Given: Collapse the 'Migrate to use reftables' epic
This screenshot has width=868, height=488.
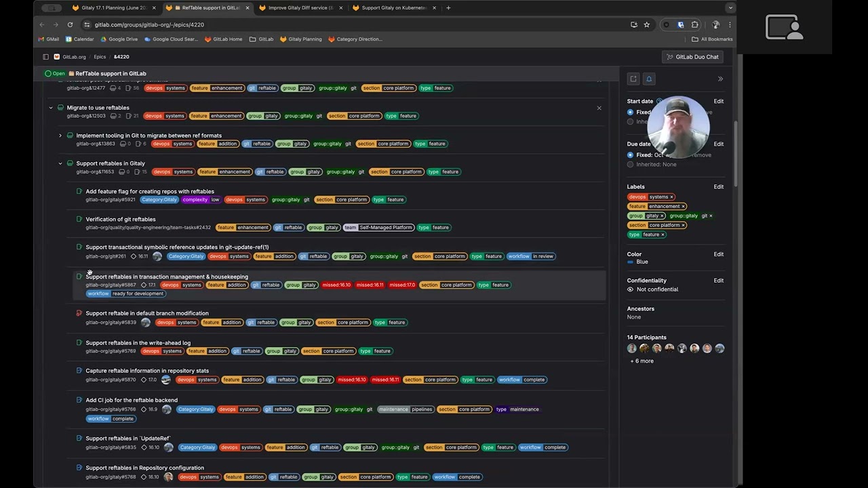Looking at the screenshot, I should 51,108.
